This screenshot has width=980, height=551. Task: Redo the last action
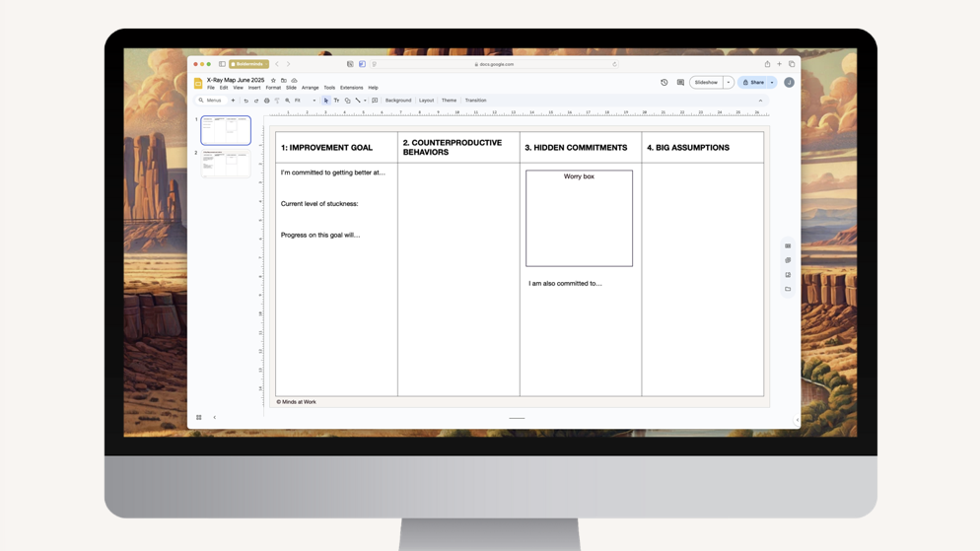[x=256, y=100]
